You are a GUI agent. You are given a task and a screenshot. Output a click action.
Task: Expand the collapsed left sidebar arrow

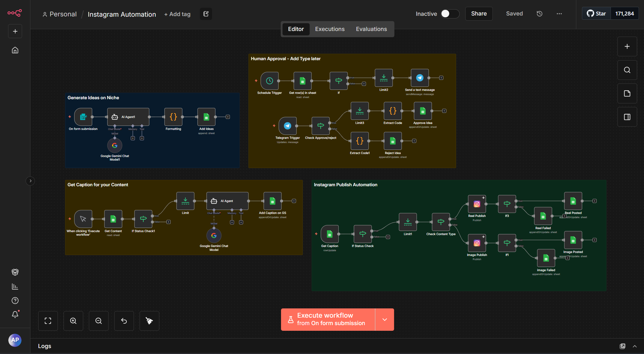tap(30, 181)
